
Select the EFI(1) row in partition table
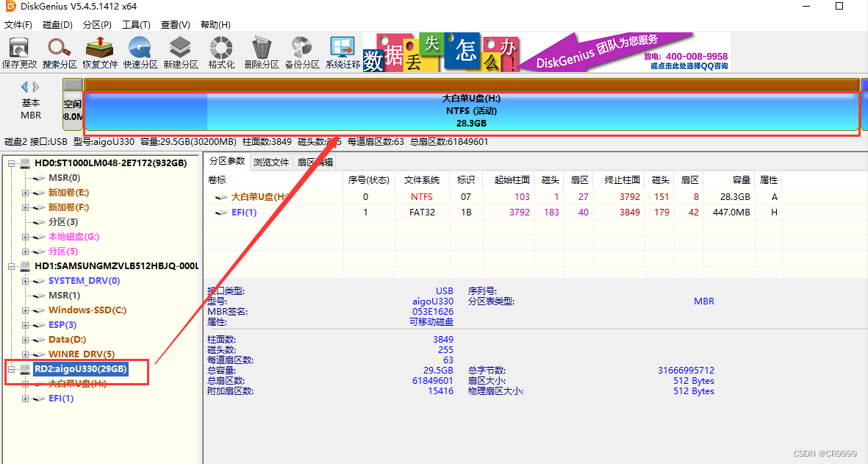(492, 212)
